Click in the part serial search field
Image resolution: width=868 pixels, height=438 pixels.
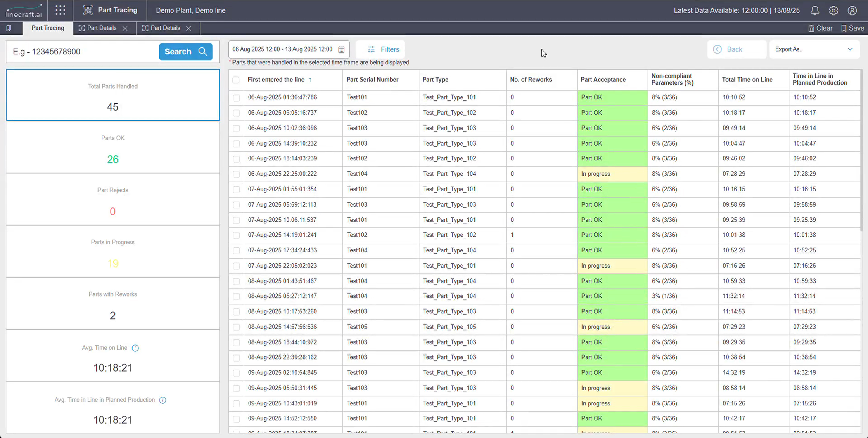tap(83, 52)
